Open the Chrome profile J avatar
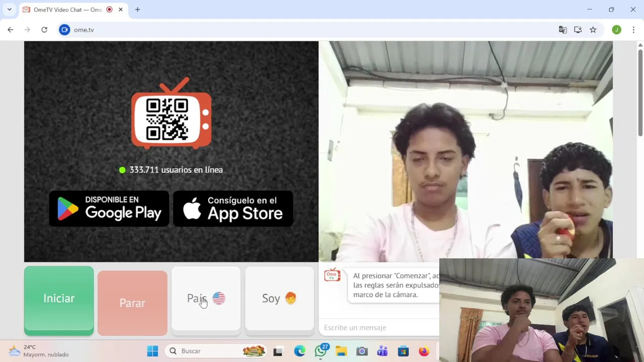The image size is (644, 362). [x=616, y=30]
